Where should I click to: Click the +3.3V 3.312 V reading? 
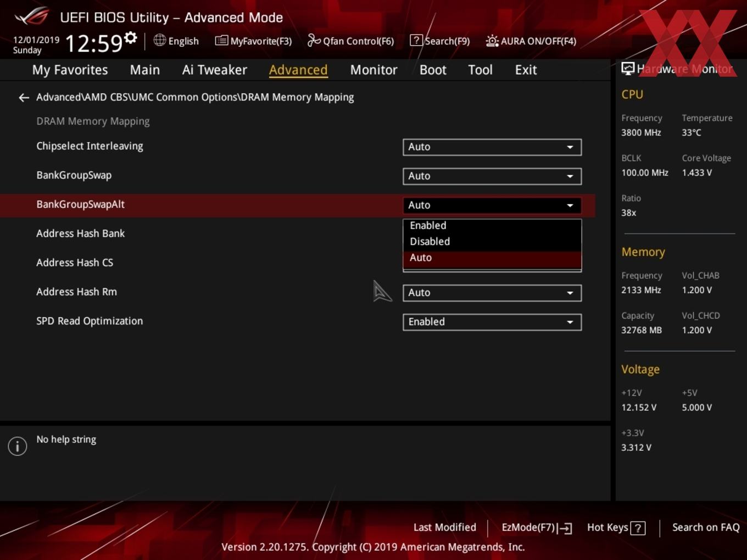(636, 448)
